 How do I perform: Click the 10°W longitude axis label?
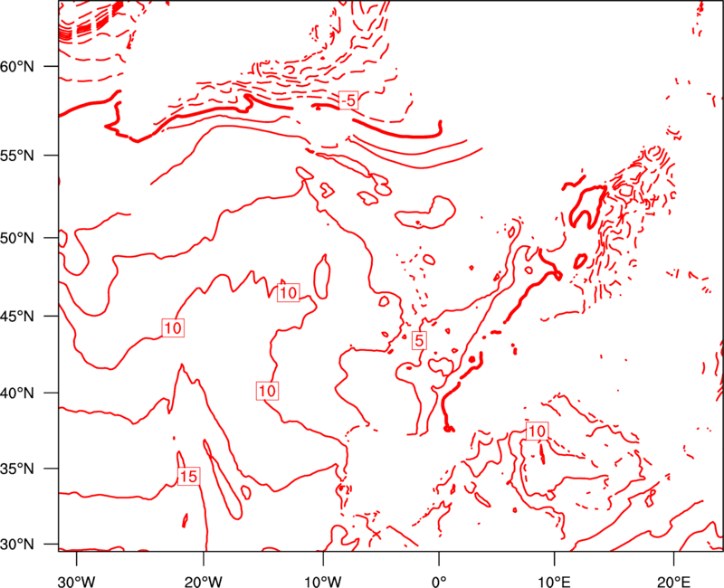(323, 582)
